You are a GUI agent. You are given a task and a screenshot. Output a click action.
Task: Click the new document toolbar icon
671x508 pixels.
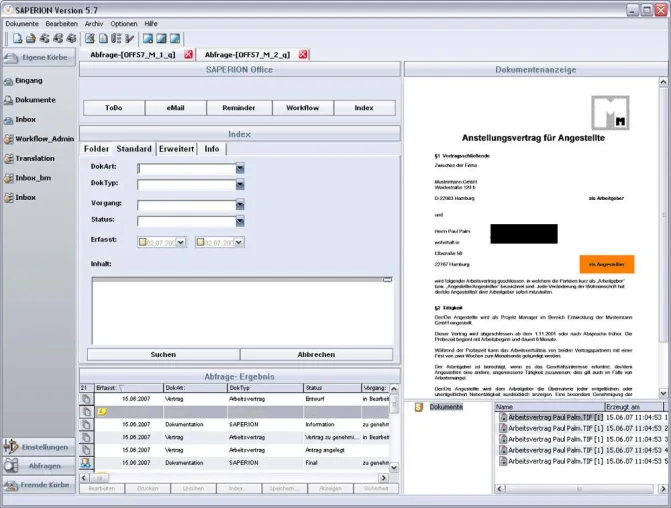pos(17,39)
